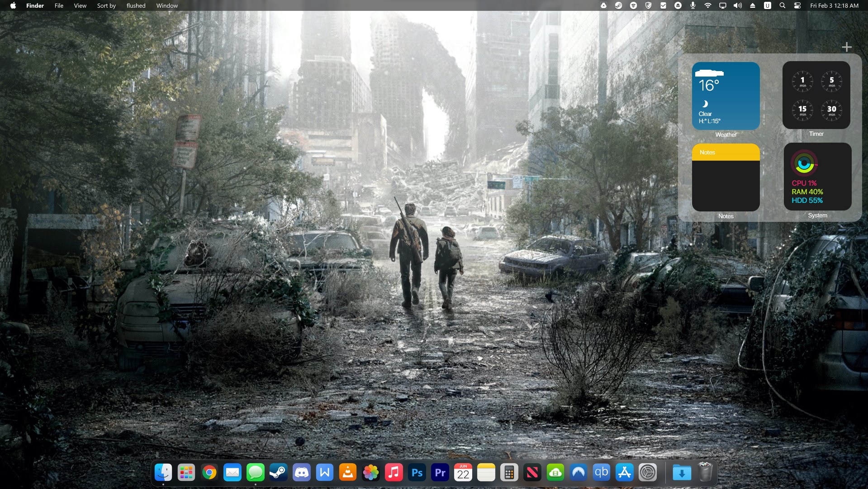Open the green cloud app in the Dock
Screen dimensions: 868x489
coord(555,473)
